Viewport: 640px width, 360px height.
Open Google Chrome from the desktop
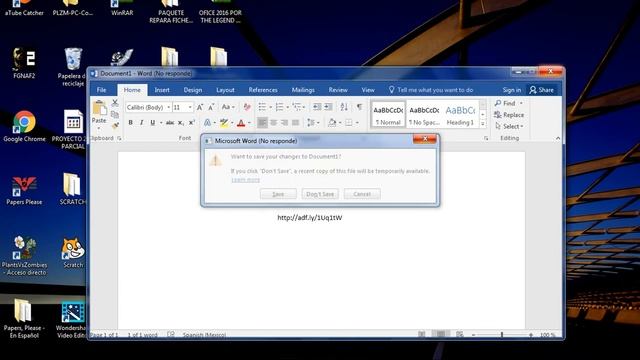click(24, 127)
